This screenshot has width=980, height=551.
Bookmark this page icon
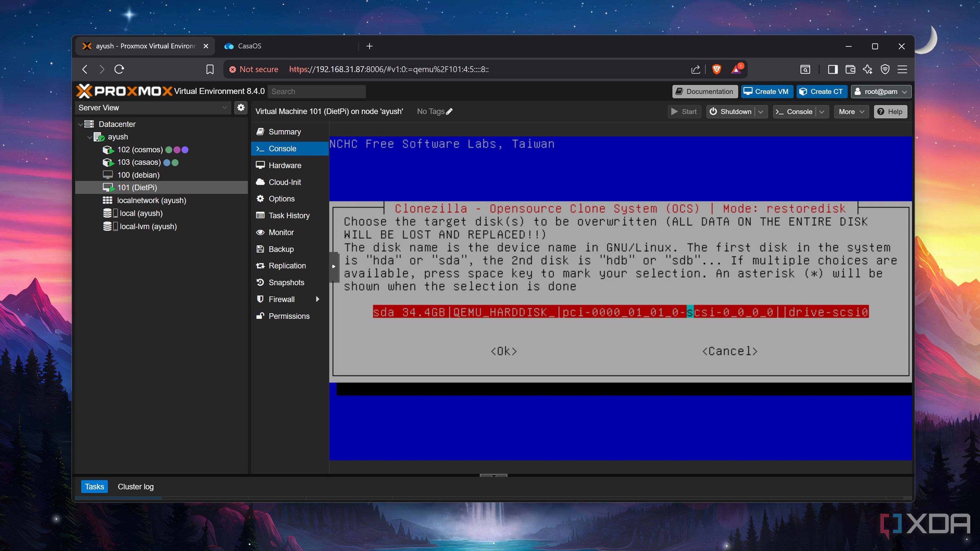point(210,69)
